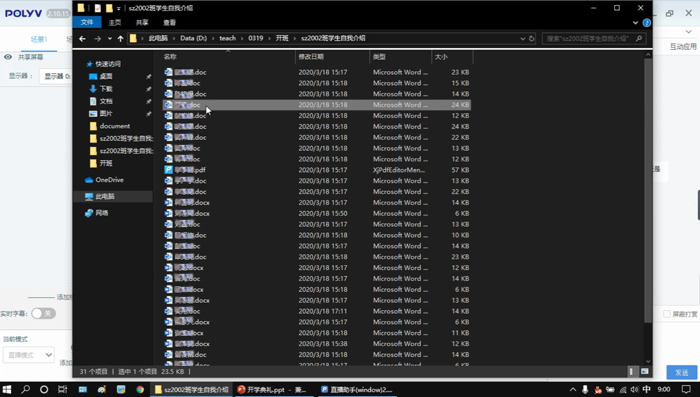Expand the ribbon with chevron arrow
The width and height of the screenshot is (700, 397).
pos(635,22)
